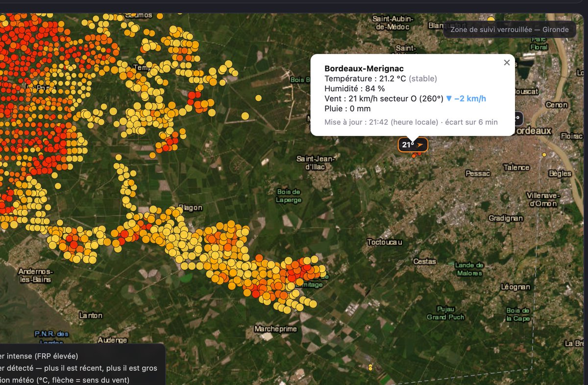
Task: Click the '21 km/h secteur O (260°)' wind reading
Action: [396, 99]
